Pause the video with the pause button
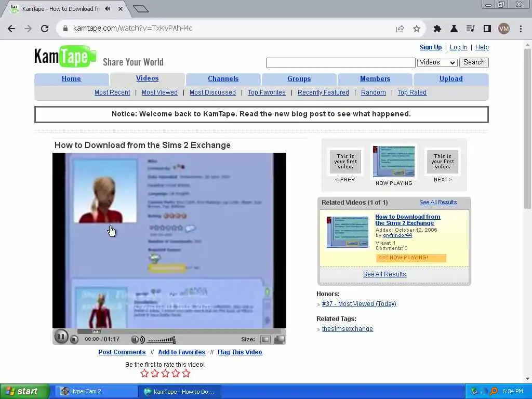 pos(61,337)
